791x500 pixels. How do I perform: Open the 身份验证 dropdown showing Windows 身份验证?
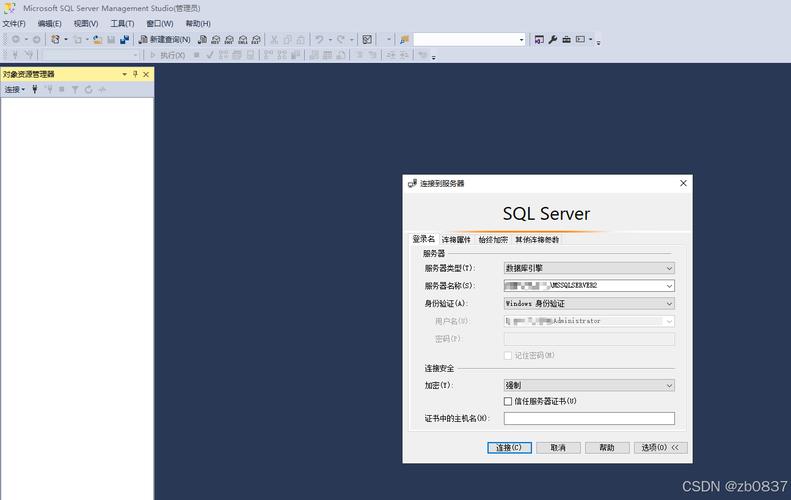click(589, 303)
